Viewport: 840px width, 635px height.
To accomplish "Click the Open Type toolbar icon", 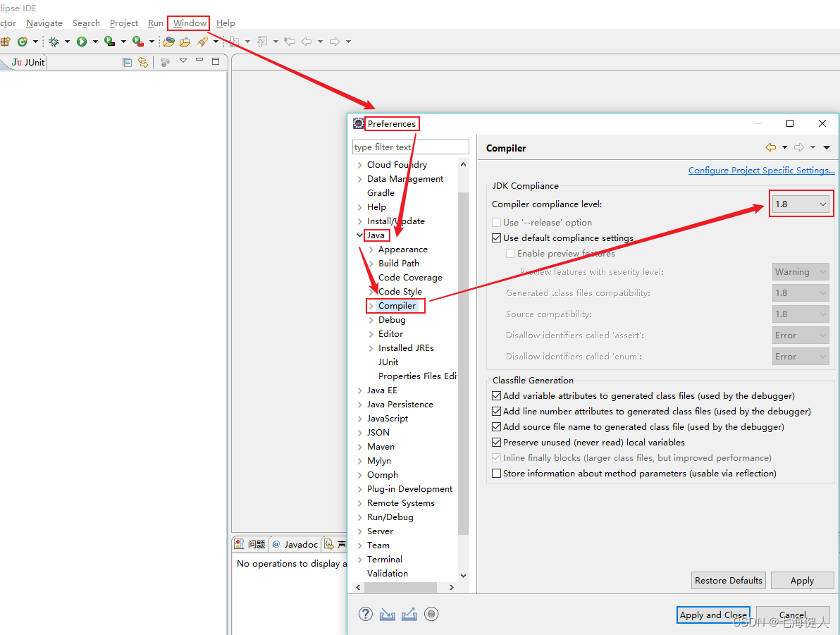I will (x=168, y=42).
